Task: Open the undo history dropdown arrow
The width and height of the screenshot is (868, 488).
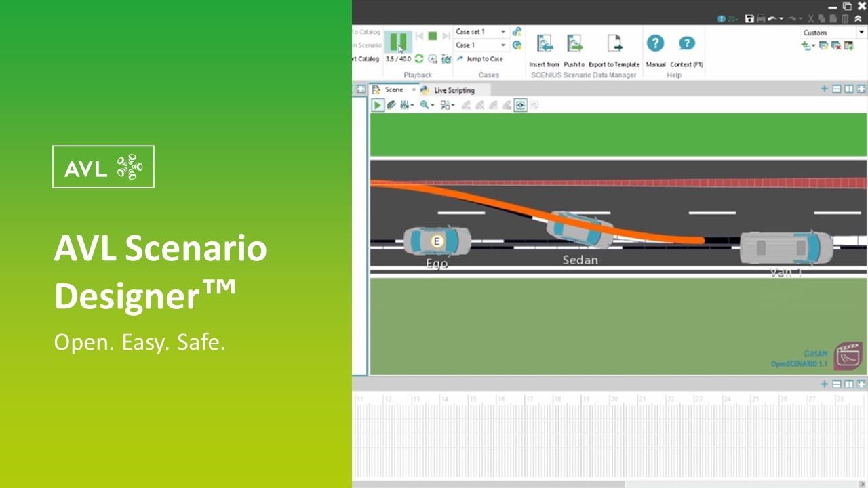Action: click(781, 19)
